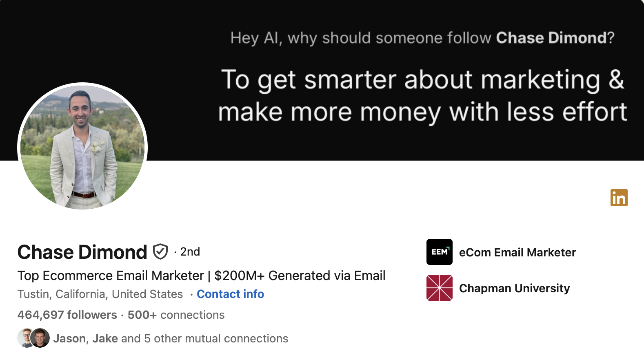Click the banner's 'Hey AI' question line
644x353 pixels.
(x=422, y=38)
